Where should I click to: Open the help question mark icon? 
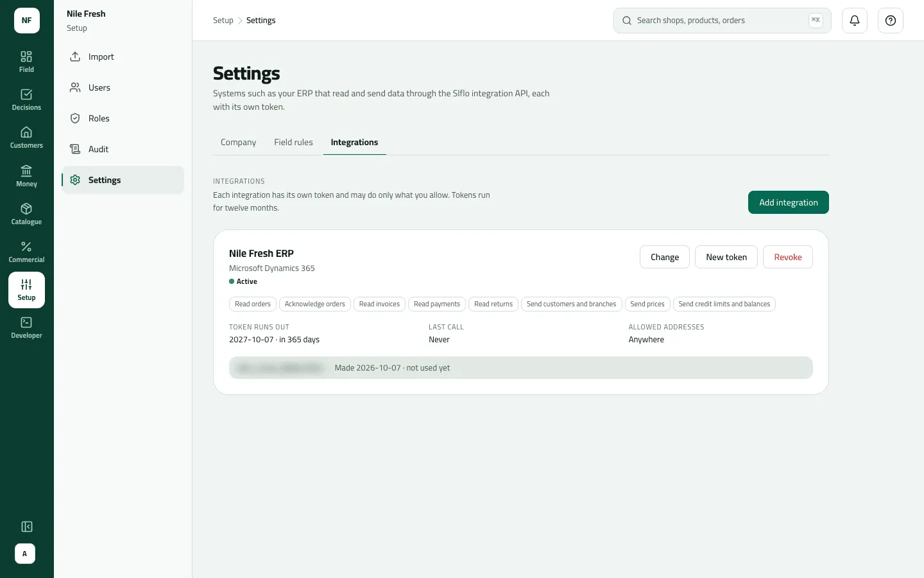pos(891,21)
